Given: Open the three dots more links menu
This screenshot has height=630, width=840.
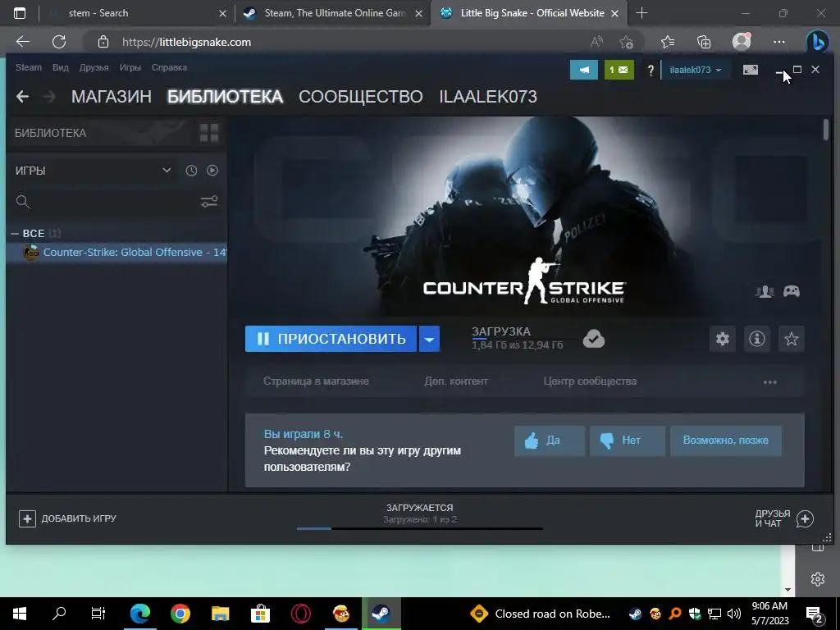Looking at the screenshot, I should click(769, 382).
